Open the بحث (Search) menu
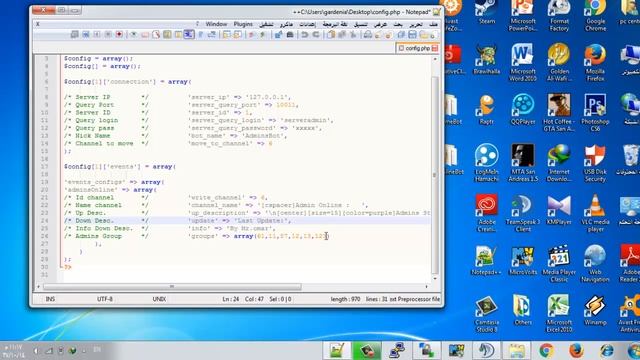Viewport: 640px width, 360px height. click(398, 24)
